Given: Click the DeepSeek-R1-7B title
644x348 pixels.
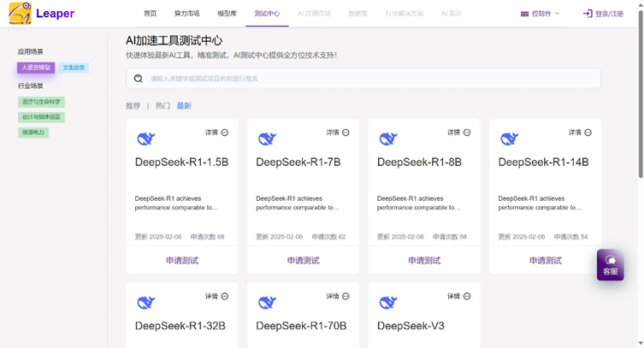Looking at the screenshot, I should [x=298, y=162].
